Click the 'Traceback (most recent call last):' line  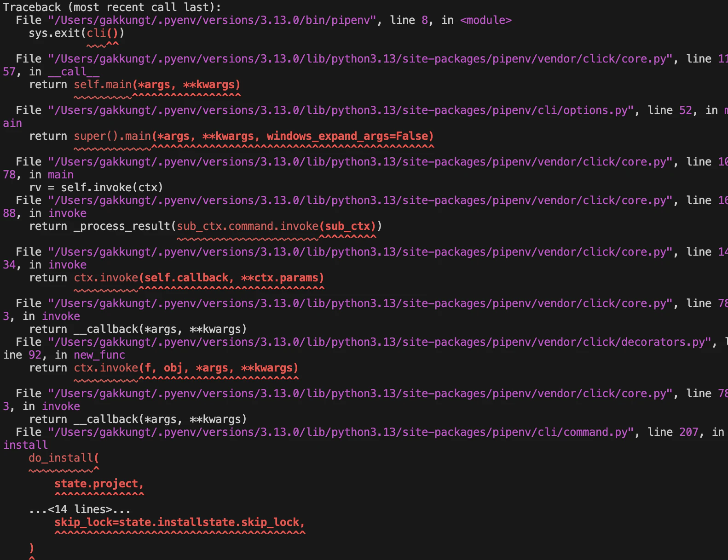tap(112, 7)
